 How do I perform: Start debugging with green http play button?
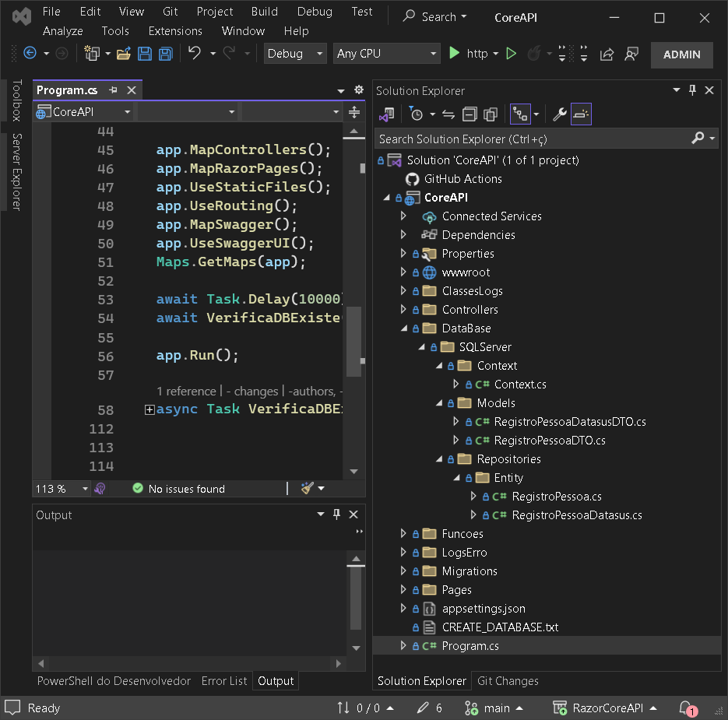[x=454, y=53]
